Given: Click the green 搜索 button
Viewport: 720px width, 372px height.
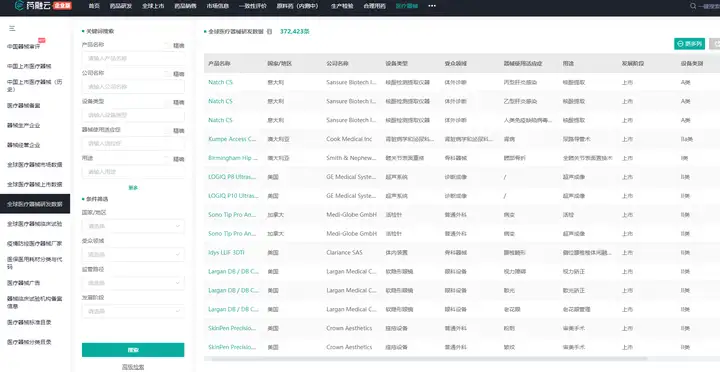Looking at the screenshot, I should point(133,350).
